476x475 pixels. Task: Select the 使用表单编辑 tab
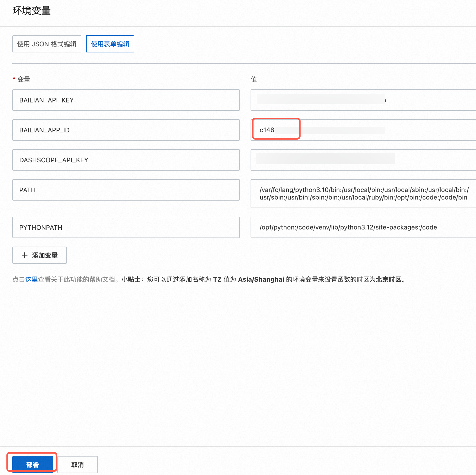point(110,44)
